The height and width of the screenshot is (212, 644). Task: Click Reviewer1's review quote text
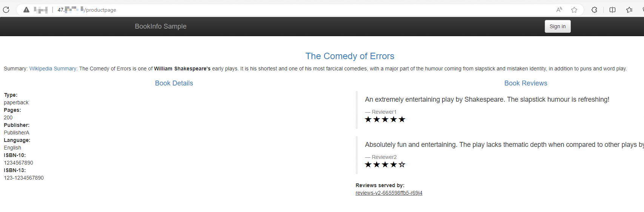click(487, 99)
